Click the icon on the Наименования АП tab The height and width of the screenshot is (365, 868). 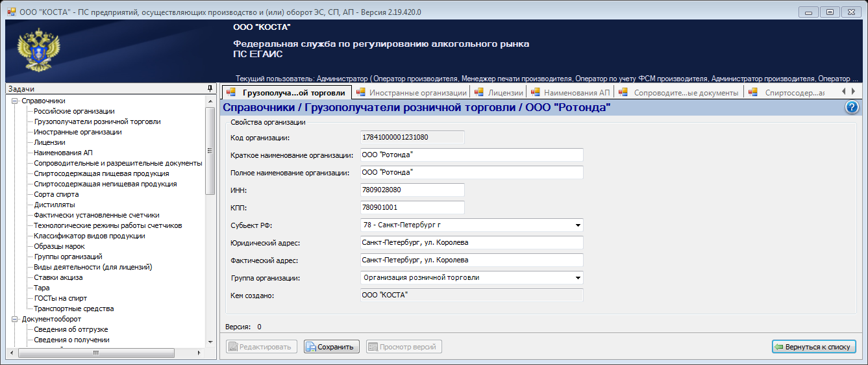click(x=535, y=92)
